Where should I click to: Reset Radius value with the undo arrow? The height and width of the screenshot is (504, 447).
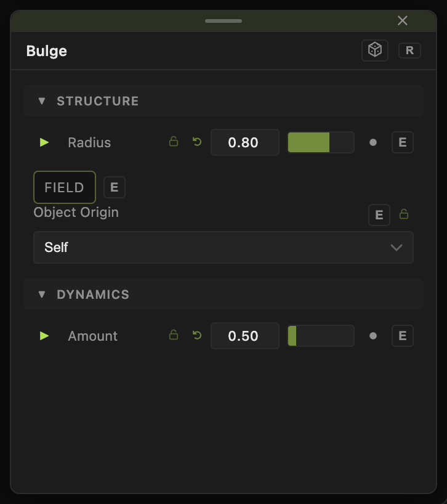point(197,142)
